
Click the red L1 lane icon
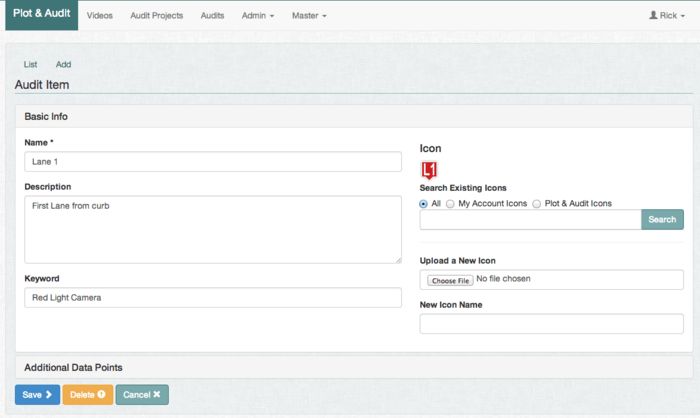click(429, 169)
